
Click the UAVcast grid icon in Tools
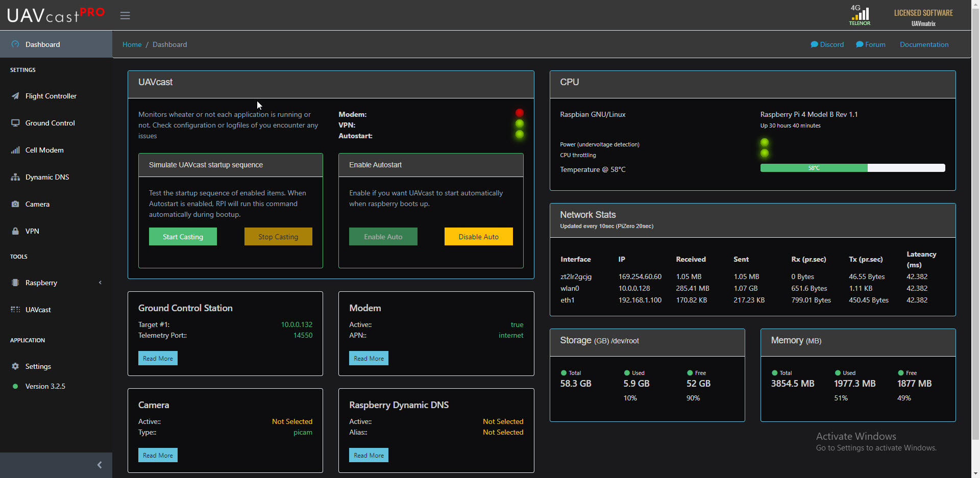point(15,310)
